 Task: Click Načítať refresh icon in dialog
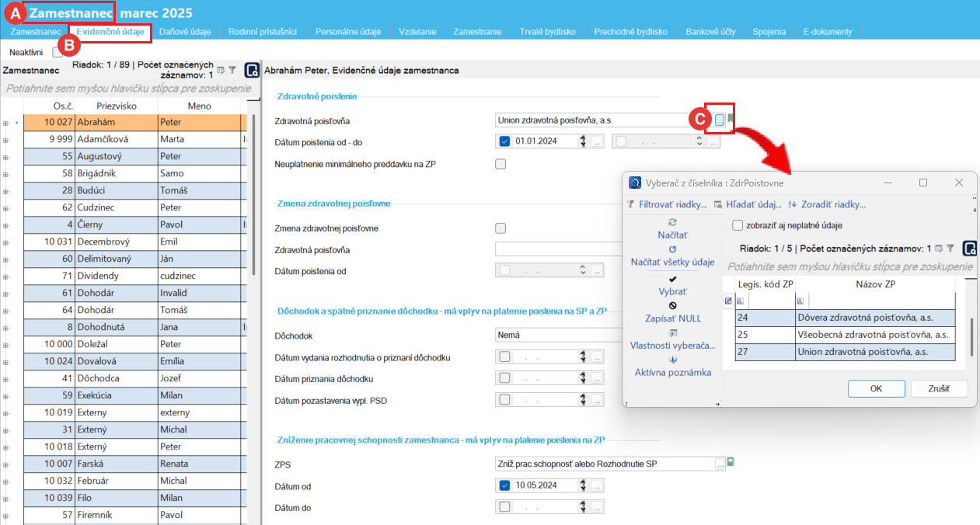[x=672, y=222]
